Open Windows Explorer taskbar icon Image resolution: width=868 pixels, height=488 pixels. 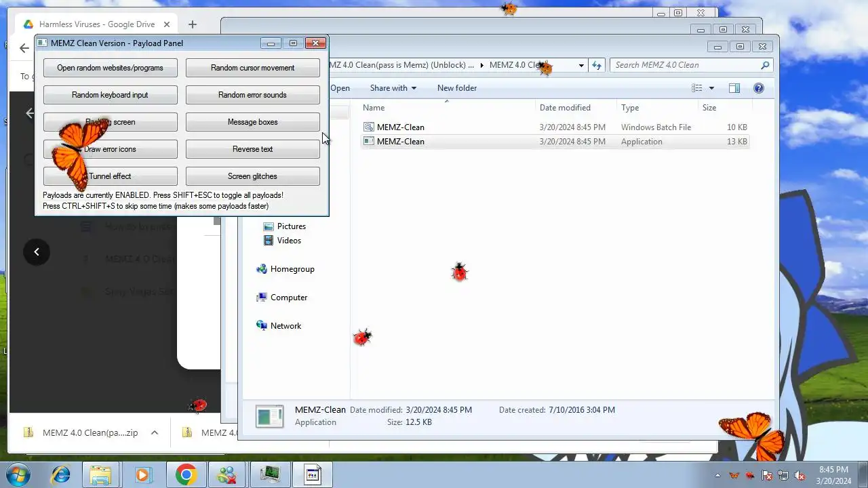tap(100, 474)
